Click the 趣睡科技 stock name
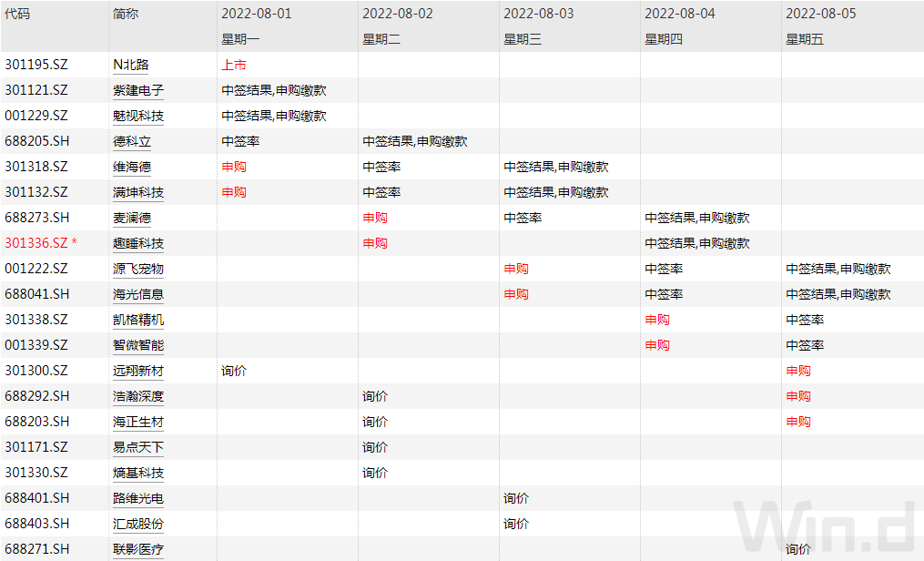The width and height of the screenshot is (924, 561). 138,243
